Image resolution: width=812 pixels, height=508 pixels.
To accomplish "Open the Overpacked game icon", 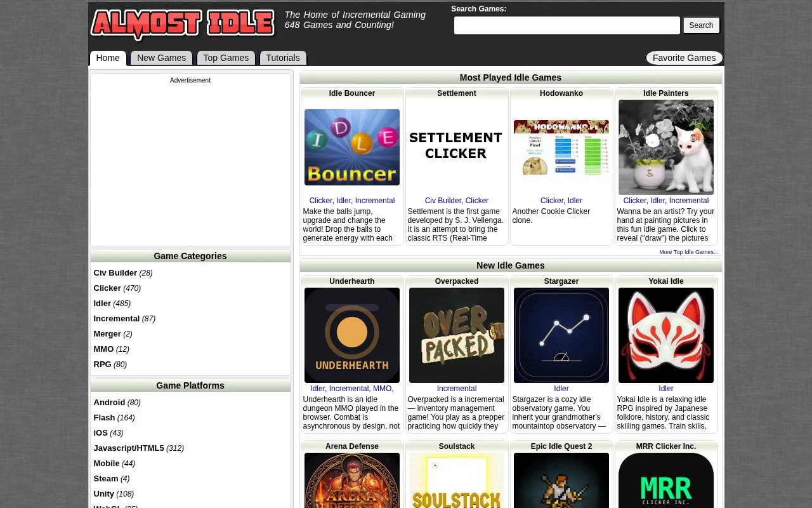I will click(x=457, y=335).
